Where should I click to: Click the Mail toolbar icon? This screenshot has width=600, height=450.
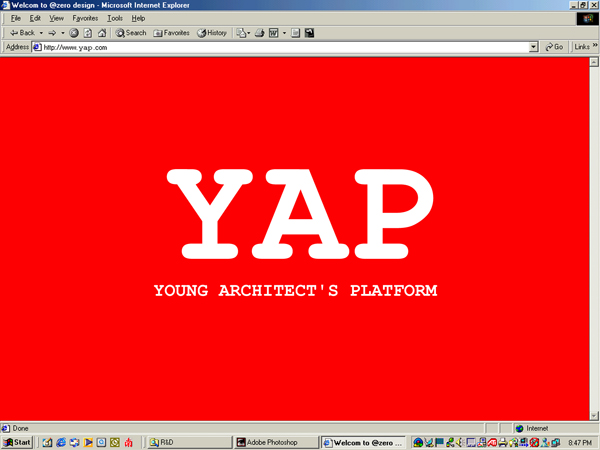coord(243,33)
